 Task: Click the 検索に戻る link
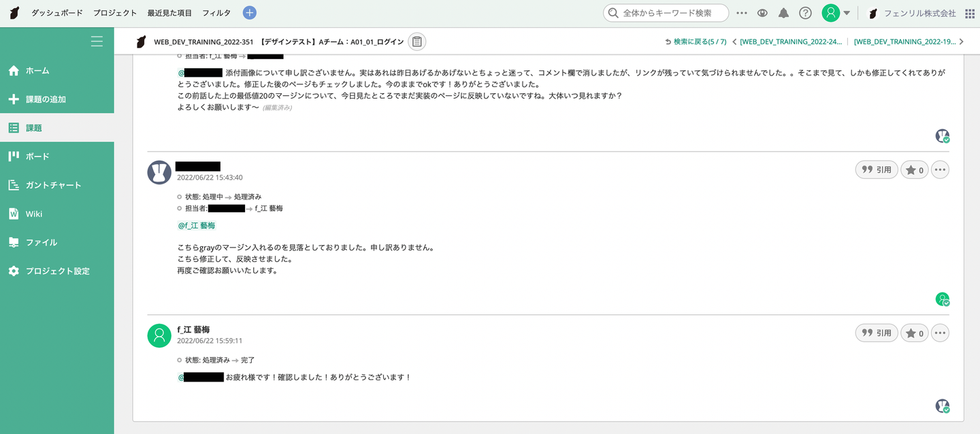pyautogui.click(x=696, y=41)
